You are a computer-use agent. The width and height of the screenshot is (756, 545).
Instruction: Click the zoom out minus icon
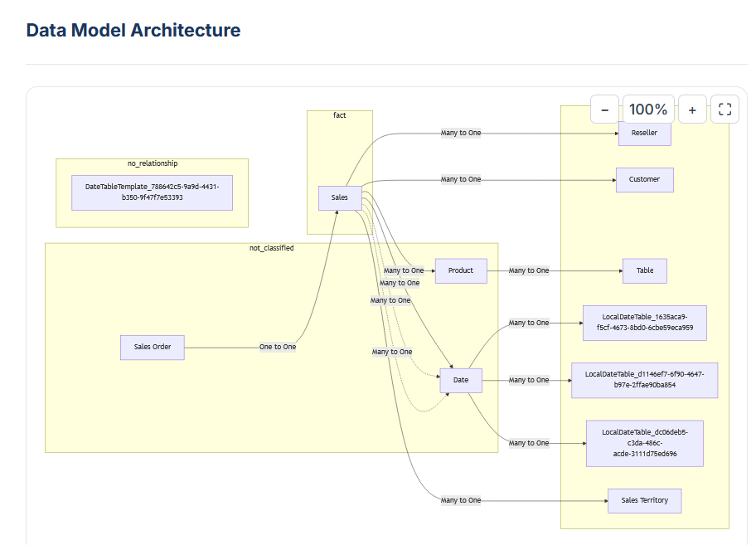click(x=604, y=109)
